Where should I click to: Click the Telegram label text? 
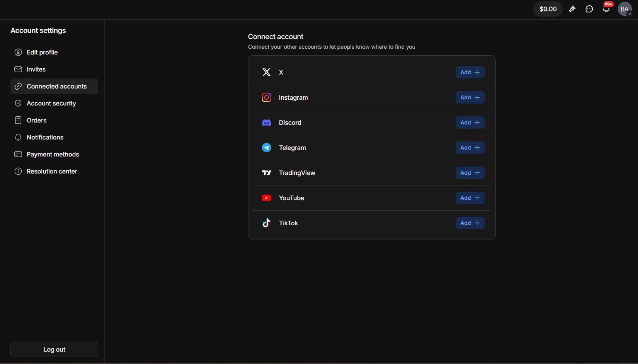(292, 148)
